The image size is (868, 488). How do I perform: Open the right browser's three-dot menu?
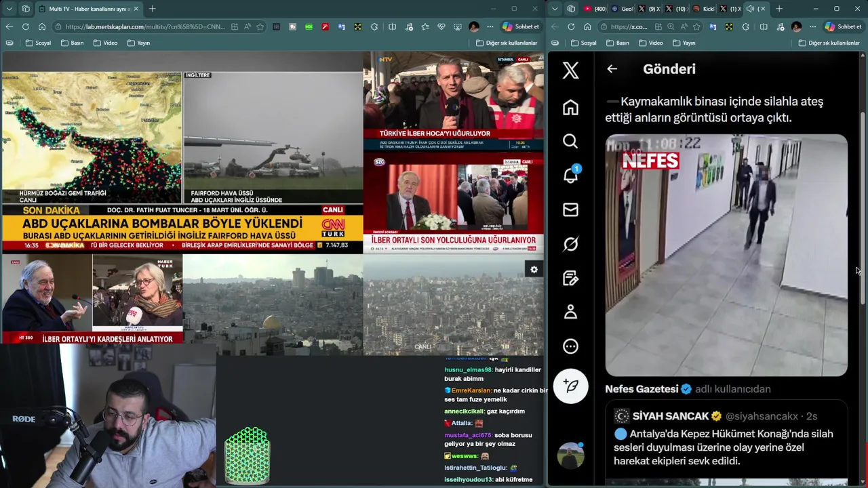pos(813,26)
